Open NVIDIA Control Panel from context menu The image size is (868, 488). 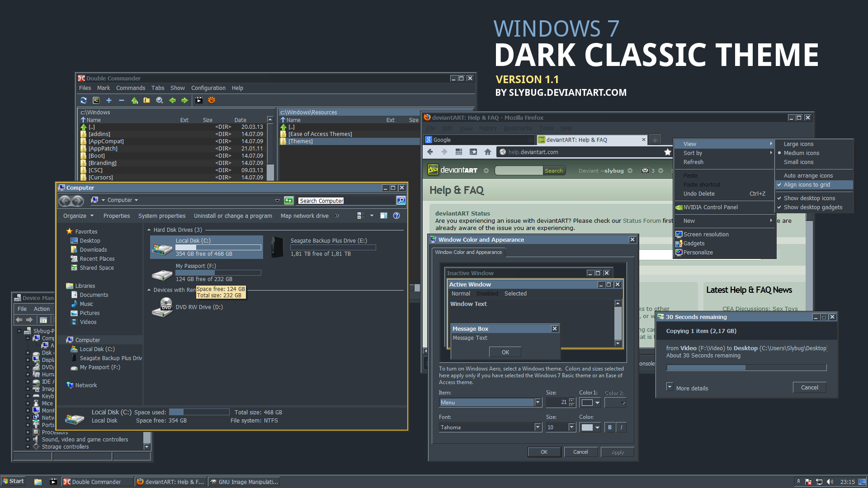(x=725, y=207)
